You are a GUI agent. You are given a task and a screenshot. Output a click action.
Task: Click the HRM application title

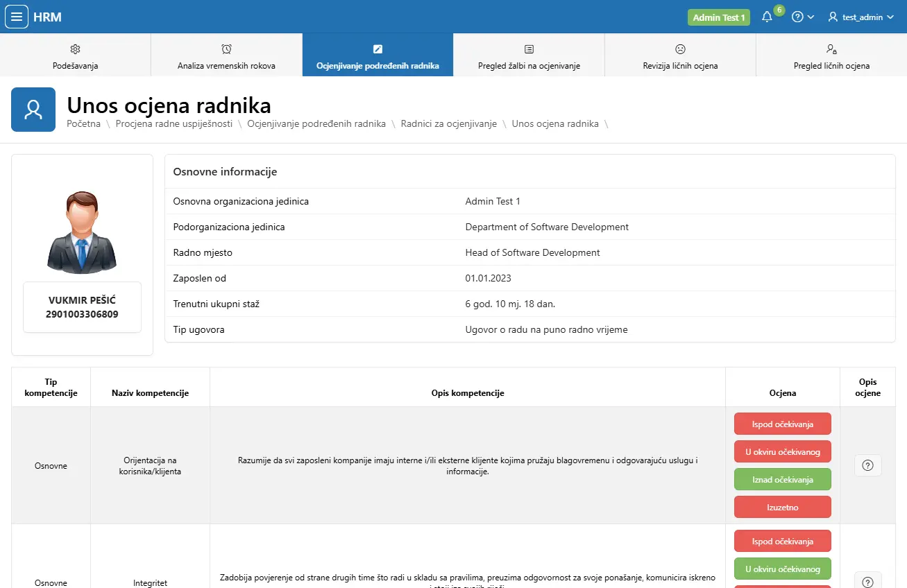point(47,17)
